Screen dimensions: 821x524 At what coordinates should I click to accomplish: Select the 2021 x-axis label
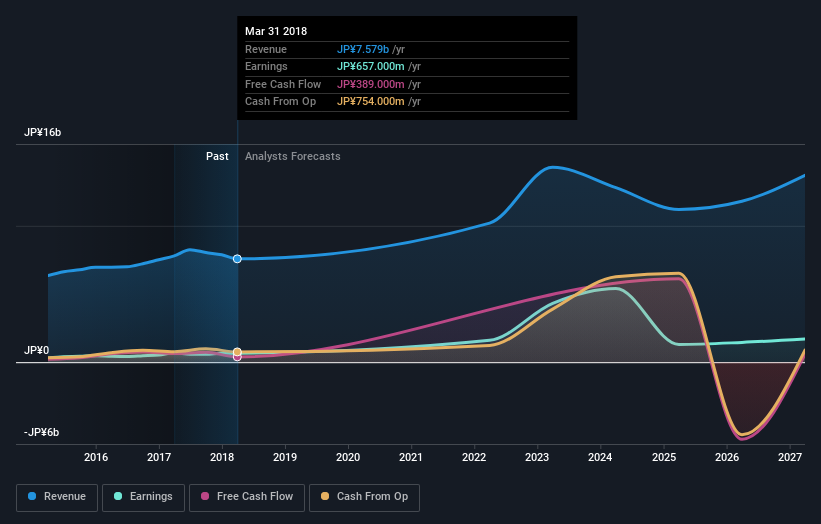click(x=410, y=457)
